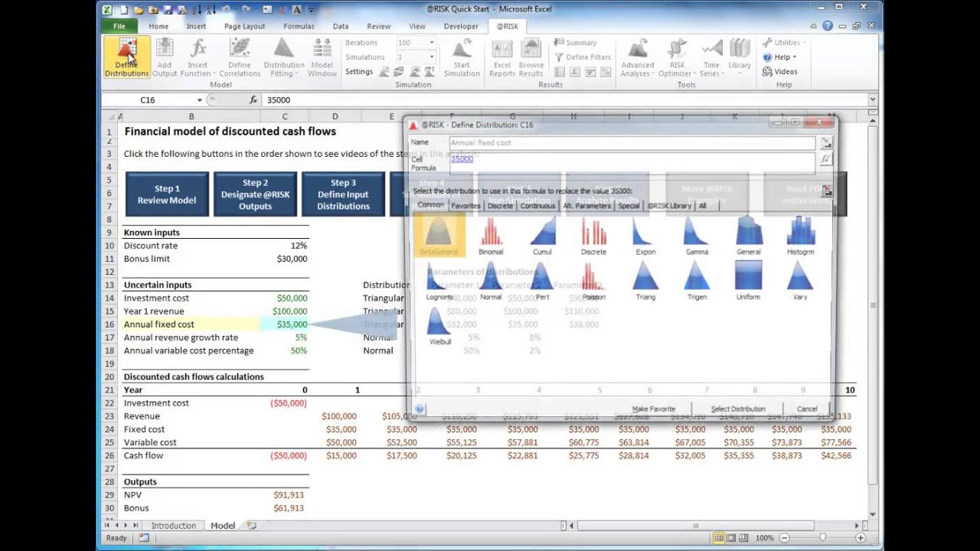Click Step 1 Review Model button

click(x=167, y=194)
